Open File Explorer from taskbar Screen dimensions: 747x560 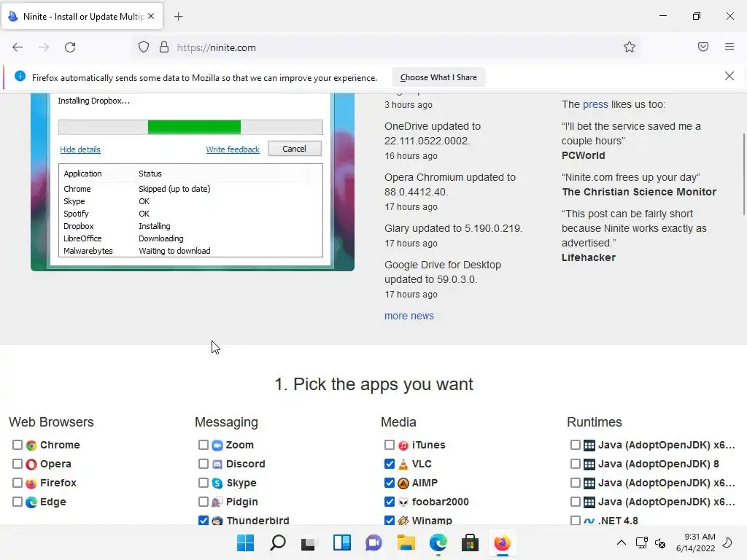(406, 542)
